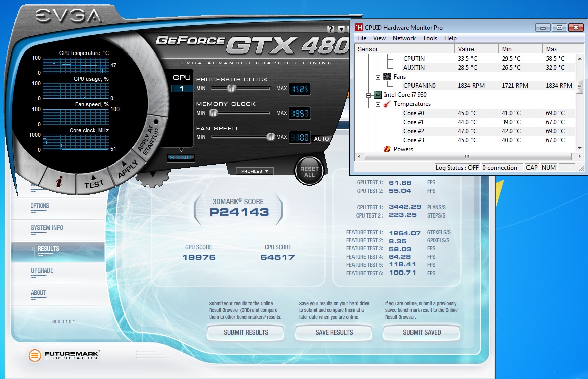Screen dimensions: 588x379
Task: Adjust the Processor Clock slider handle
Action: [231, 88]
